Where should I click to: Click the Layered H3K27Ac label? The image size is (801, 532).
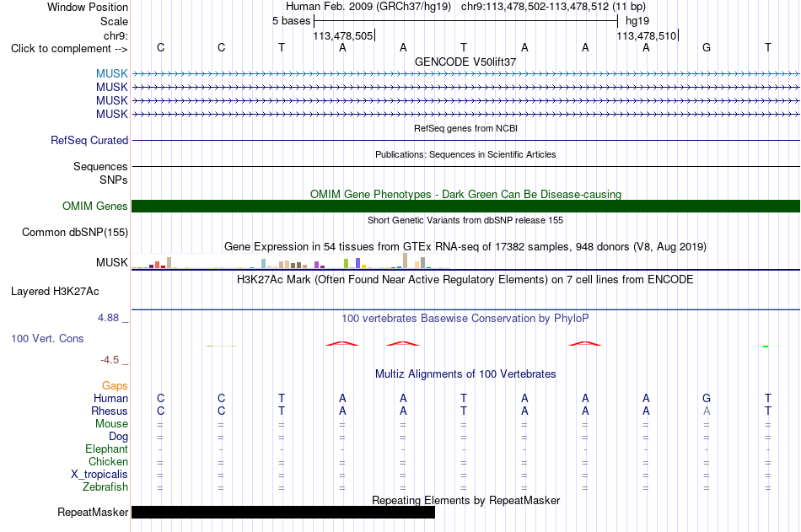click(x=55, y=292)
